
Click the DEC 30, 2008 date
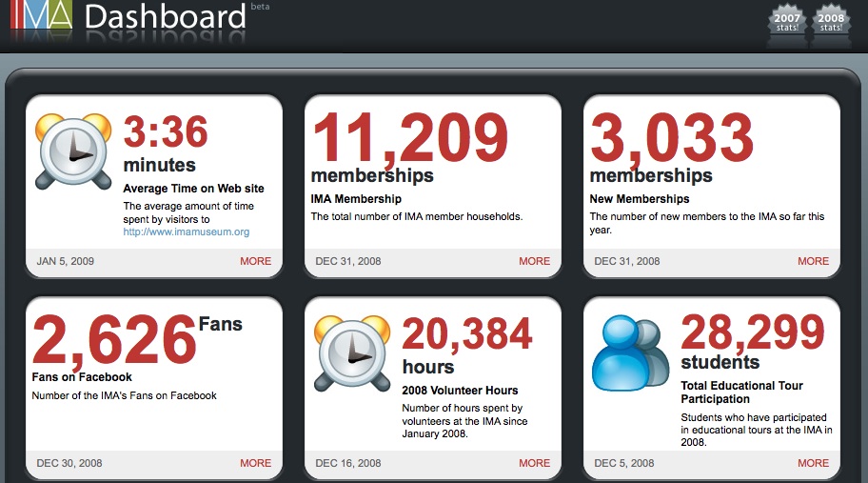[x=69, y=463]
